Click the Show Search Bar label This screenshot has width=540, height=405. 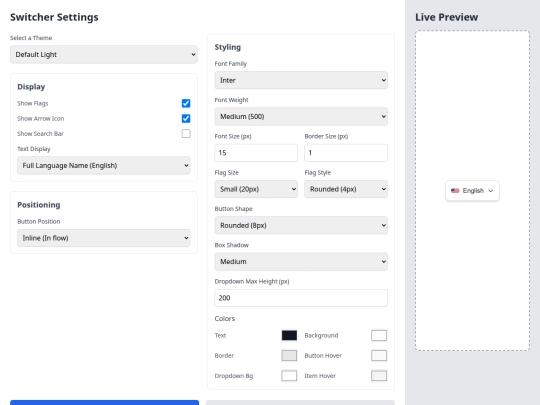[40, 134]
